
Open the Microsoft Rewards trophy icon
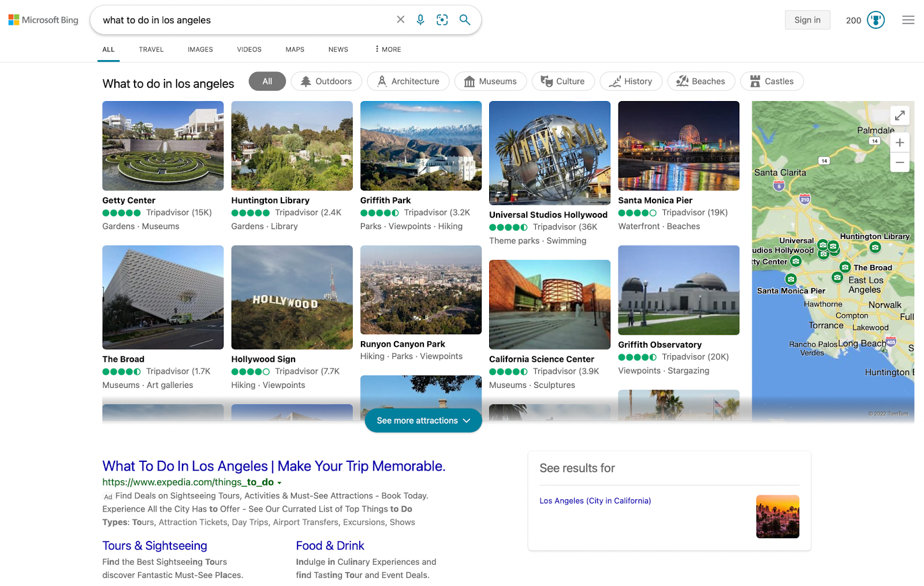(875, 20)
